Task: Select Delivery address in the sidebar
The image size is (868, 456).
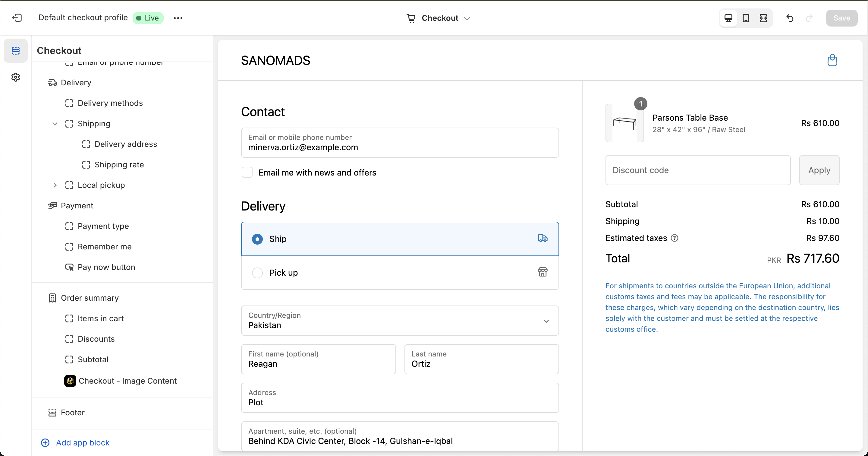Action: tap(126, 144)
